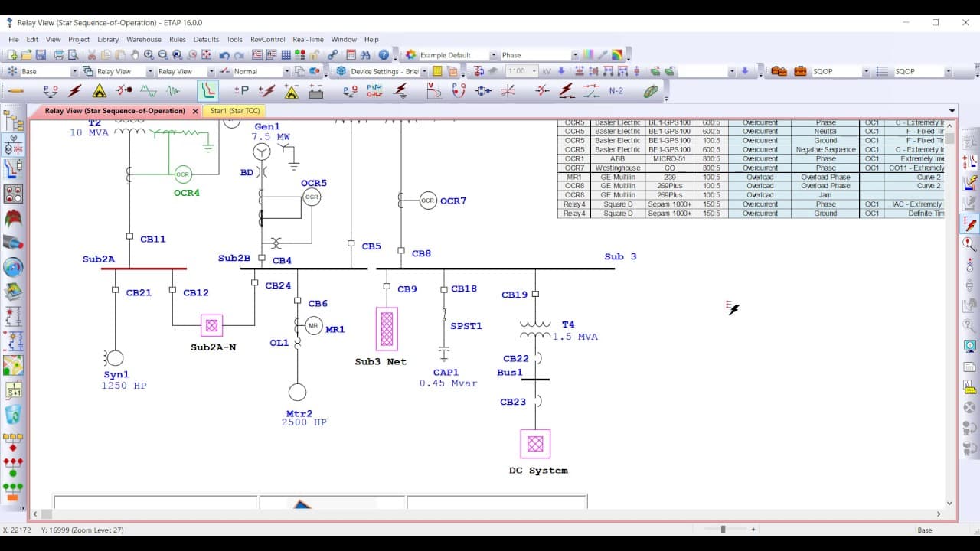The width and height of the screenshot is (980, 551).
Task: Click the Syn1 synchronous motor symbol
Action: [x=115, y=358]
